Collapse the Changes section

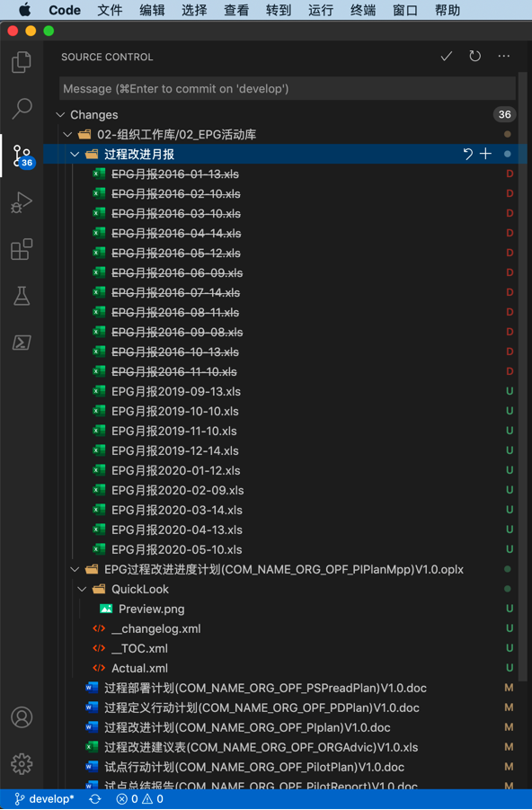[x=60, y=115]
